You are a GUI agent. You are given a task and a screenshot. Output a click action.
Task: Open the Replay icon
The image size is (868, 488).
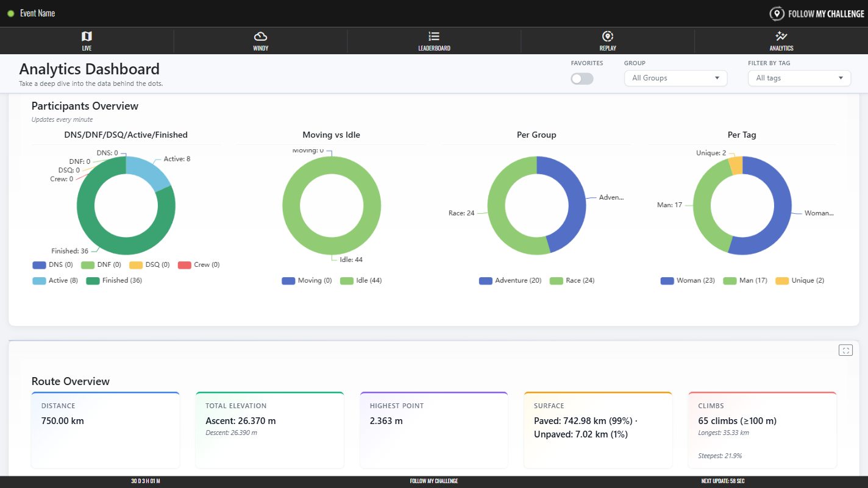tap(607, 37)
